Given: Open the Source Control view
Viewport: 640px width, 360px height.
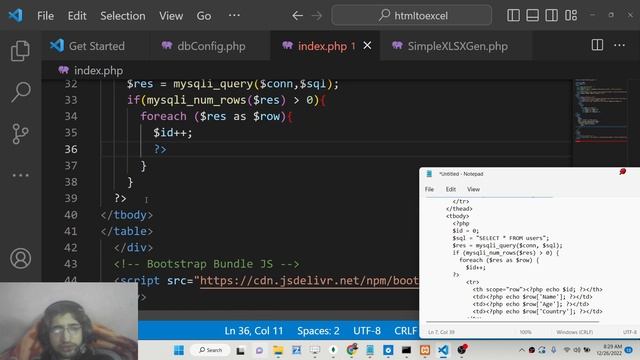Looking at the screenshot, I should pyautogui.click(x=20, y=133).
